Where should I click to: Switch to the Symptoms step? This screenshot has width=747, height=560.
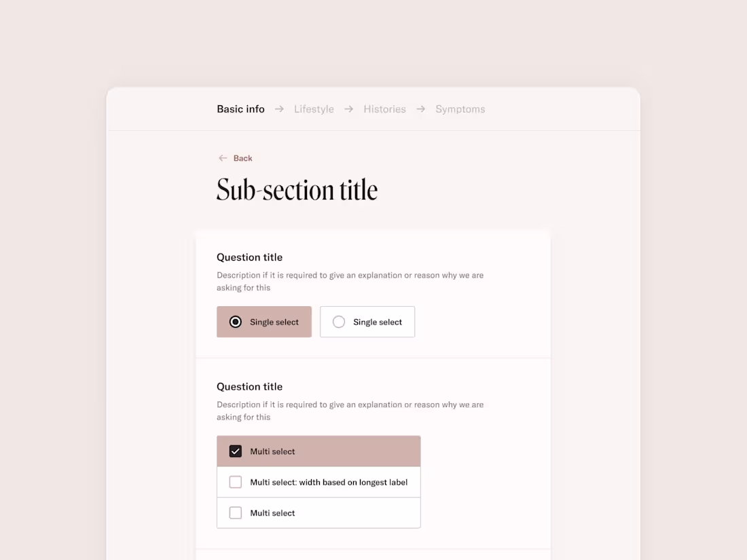(x=460, y=109)
